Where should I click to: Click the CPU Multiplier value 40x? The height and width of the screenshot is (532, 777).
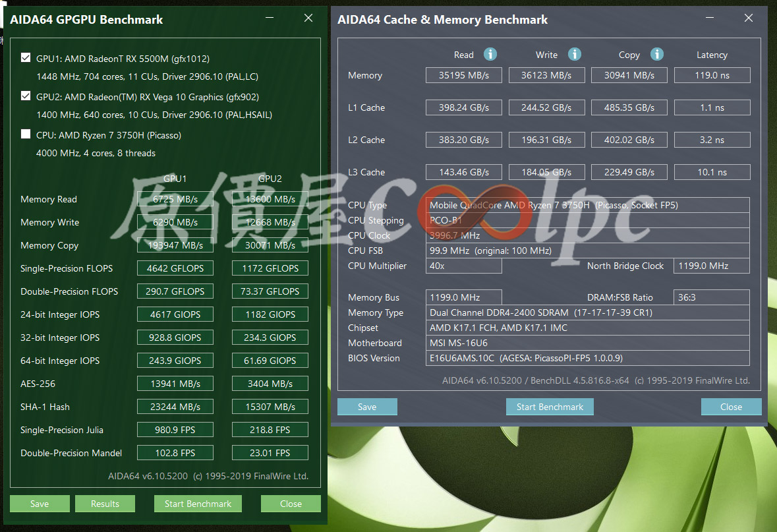(464, 266)
